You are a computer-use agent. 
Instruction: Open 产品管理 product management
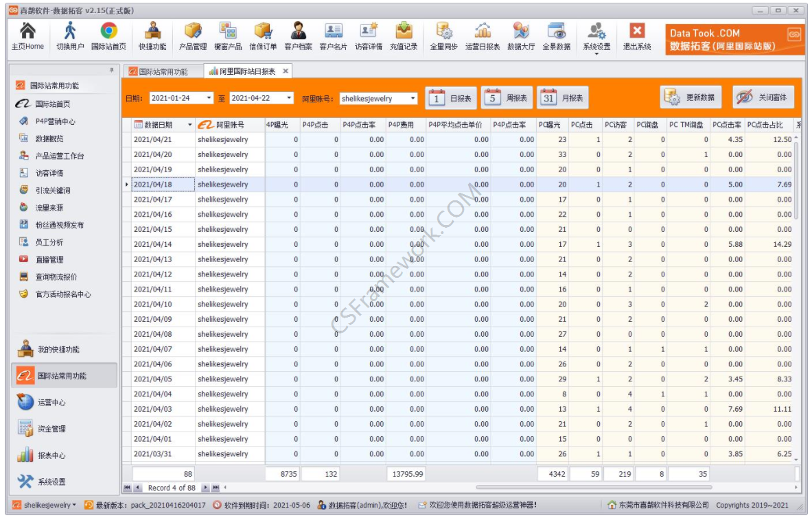193,36
